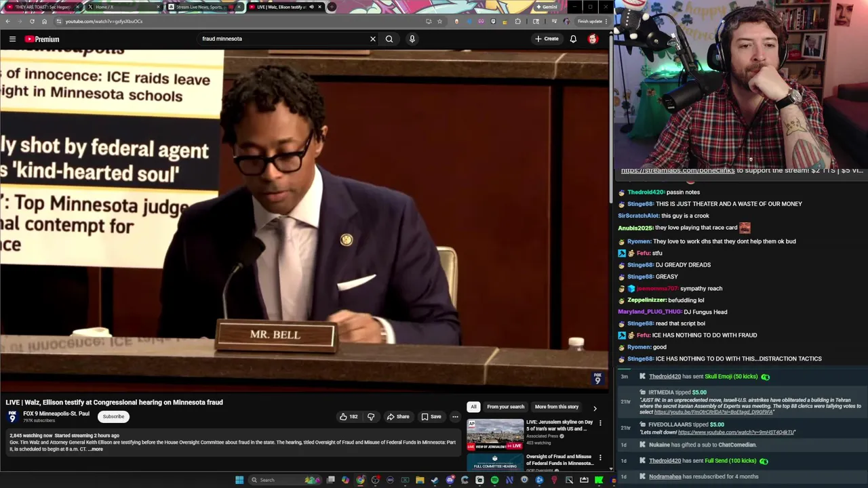
Task: Open FOX 9 channel avatar
Action: point(12,417)
